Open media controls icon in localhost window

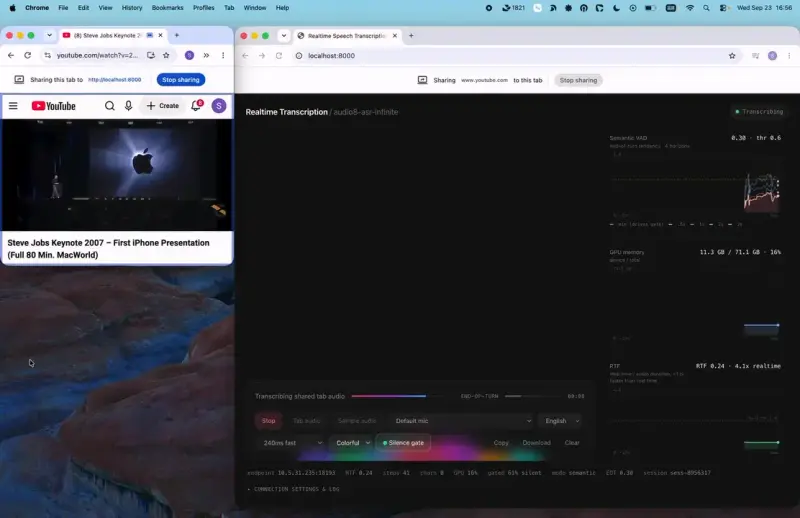point(756,56)
